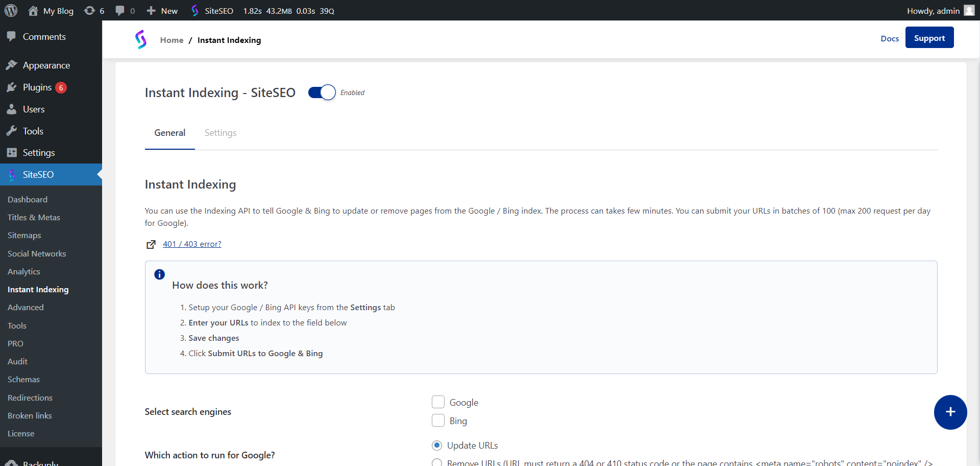Check the Bing search engine checkbox
Screen dimensions: 980x466
click(438, 421)
